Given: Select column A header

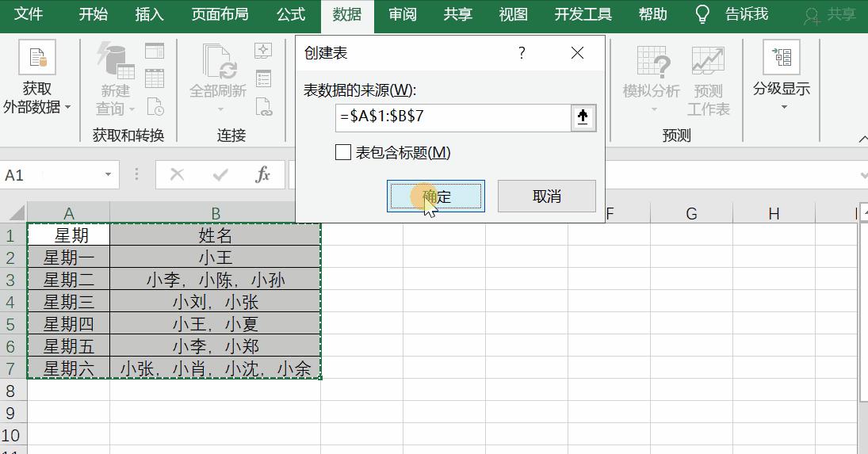Looking at the screenshot, I should pyautogui.click(x=69, y=213).
